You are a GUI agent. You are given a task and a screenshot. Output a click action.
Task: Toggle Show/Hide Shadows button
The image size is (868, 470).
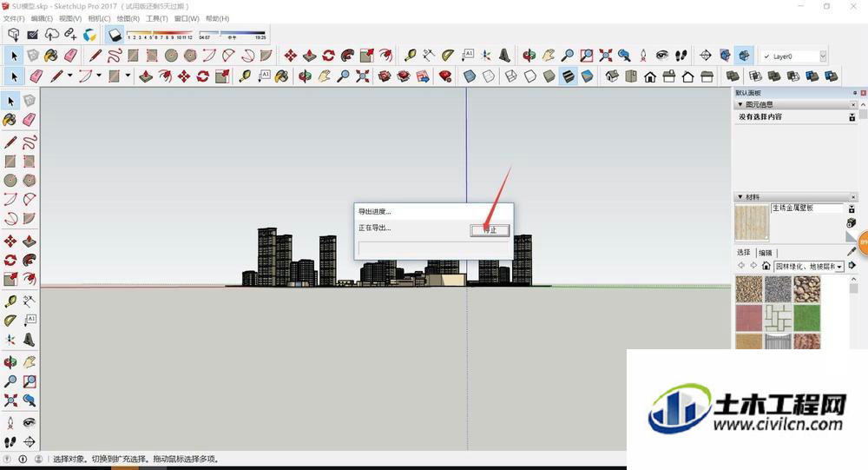[x=115, y=35]
